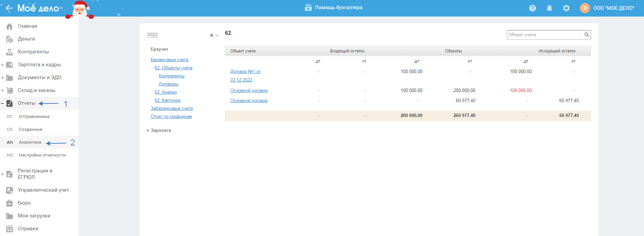Click the Регистрация в ЕГРЮЛ icon
Screen dimensions: 644x236
point(9,174)
